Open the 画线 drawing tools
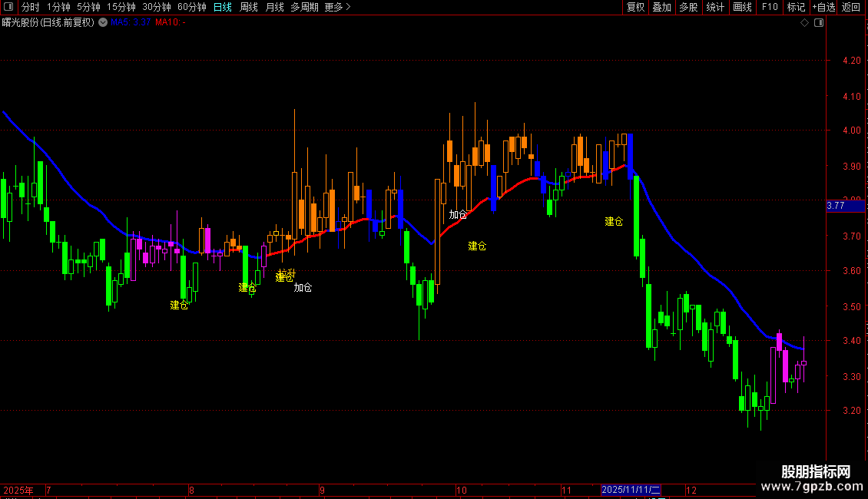 (x=742, y=7)
